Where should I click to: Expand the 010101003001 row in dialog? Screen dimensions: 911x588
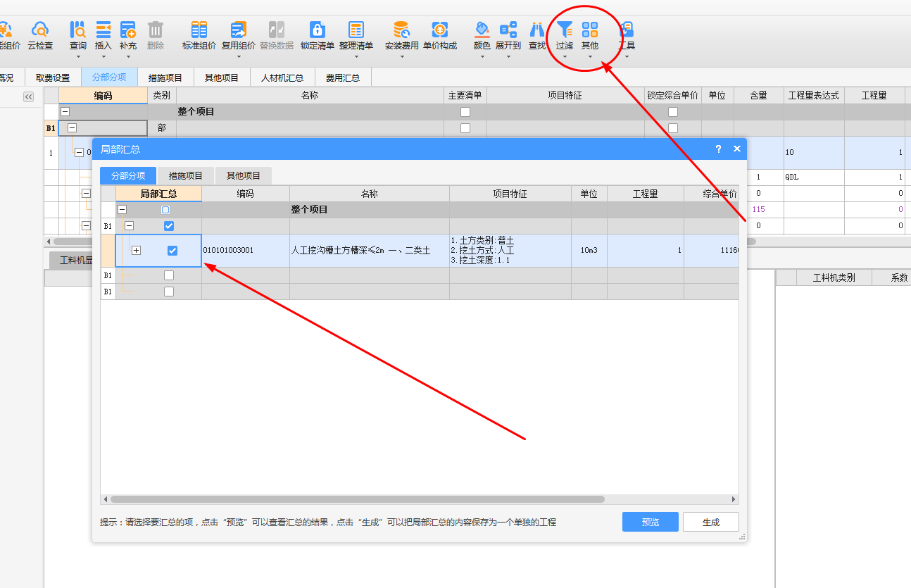click(x=136, y=251)
